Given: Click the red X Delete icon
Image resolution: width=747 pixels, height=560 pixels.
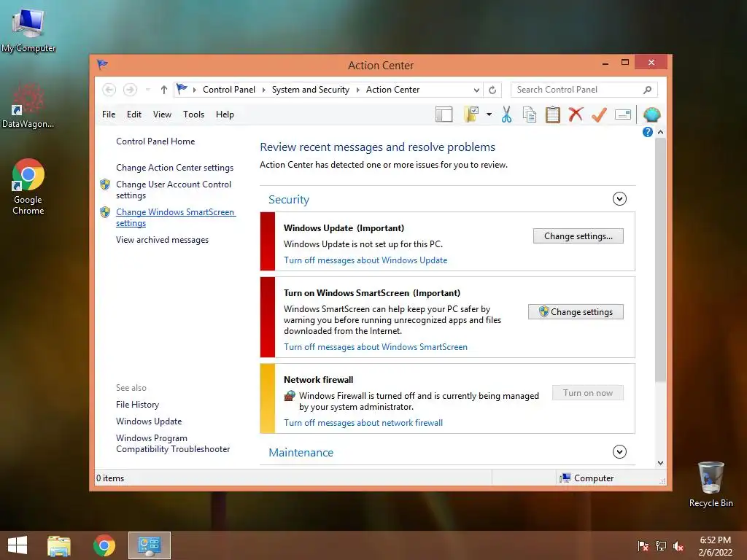Looking at the screenshot, I should pyautogui.click(x=576, y=114).
